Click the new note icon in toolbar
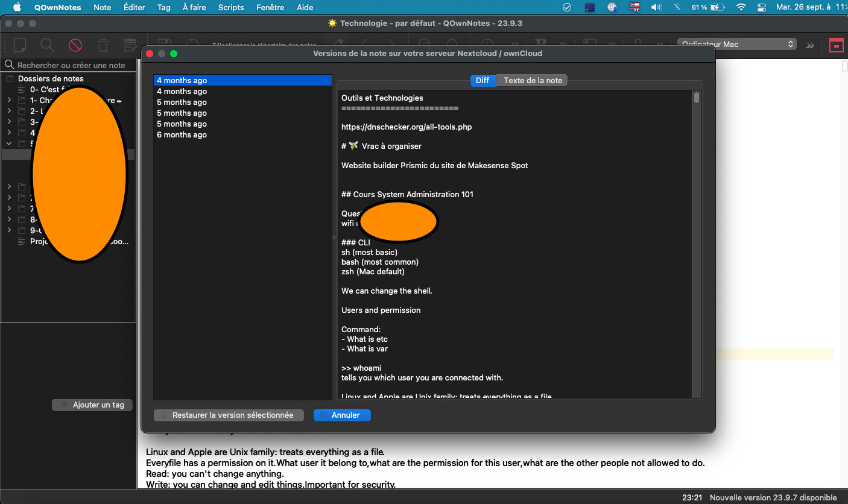Screen dimensions: 848x504 [20, 45]
